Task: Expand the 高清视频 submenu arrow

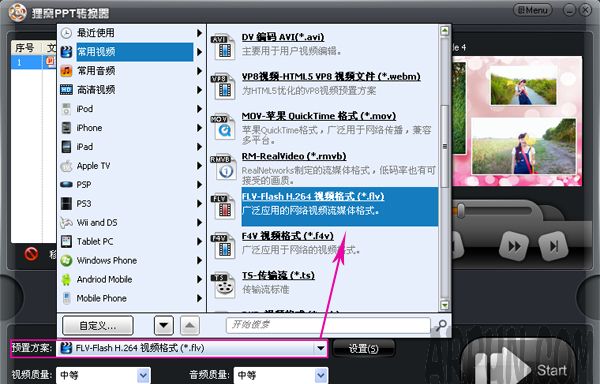Action: click(199, 90)
